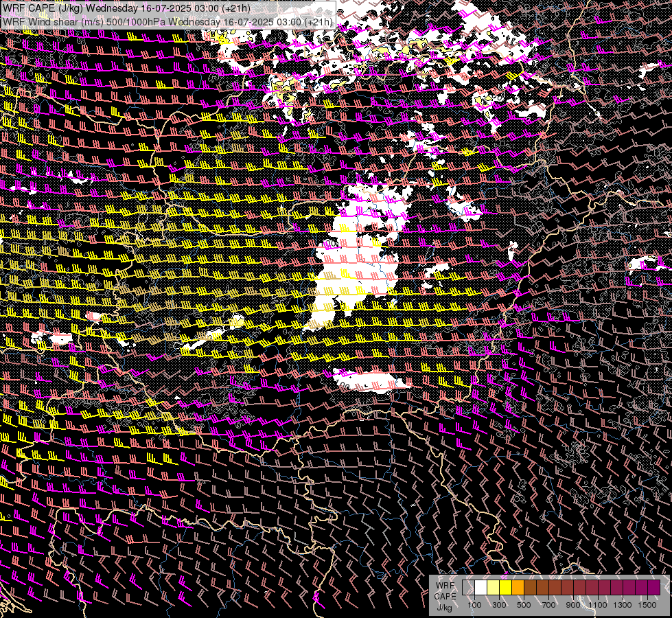
Task: Click the '700' legend label
Action: (x=548, y=605)
